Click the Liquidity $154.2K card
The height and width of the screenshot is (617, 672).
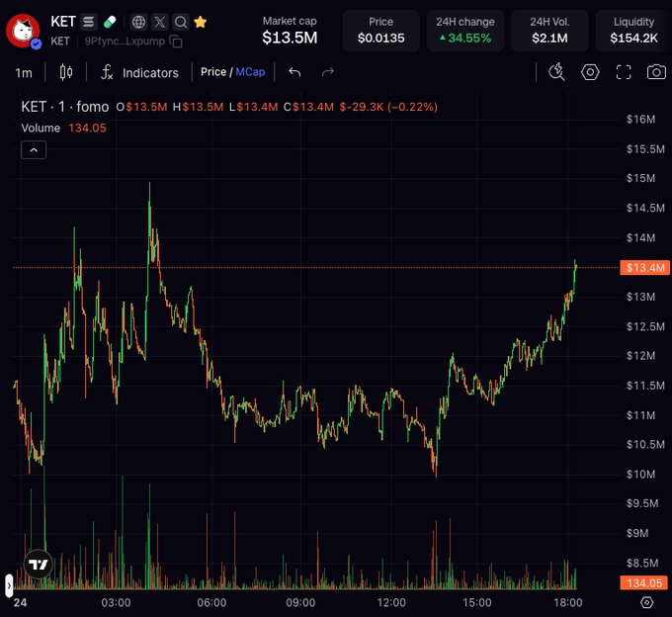pyautogui.click(x=633, y=31)
